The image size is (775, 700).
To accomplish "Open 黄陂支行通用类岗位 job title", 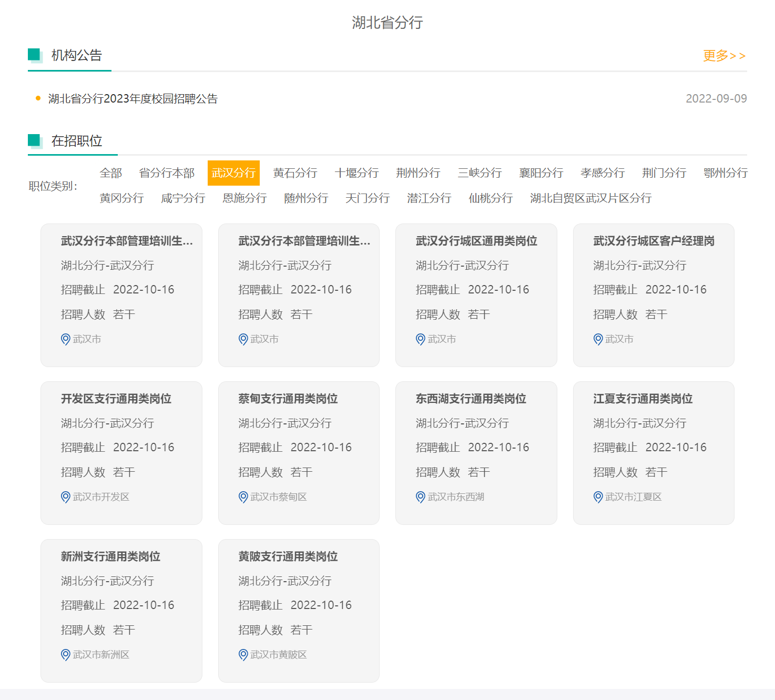I will pyautogui.click(x=288, y=556).
